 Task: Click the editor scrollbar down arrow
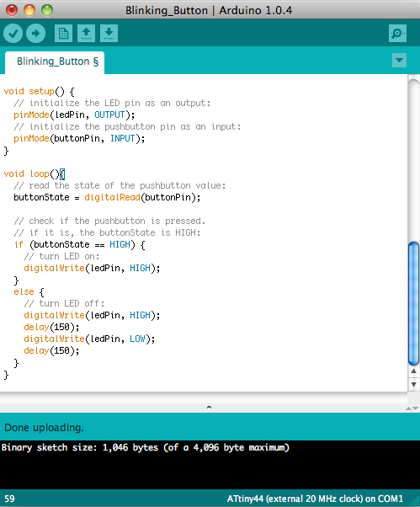click(413, 384)
